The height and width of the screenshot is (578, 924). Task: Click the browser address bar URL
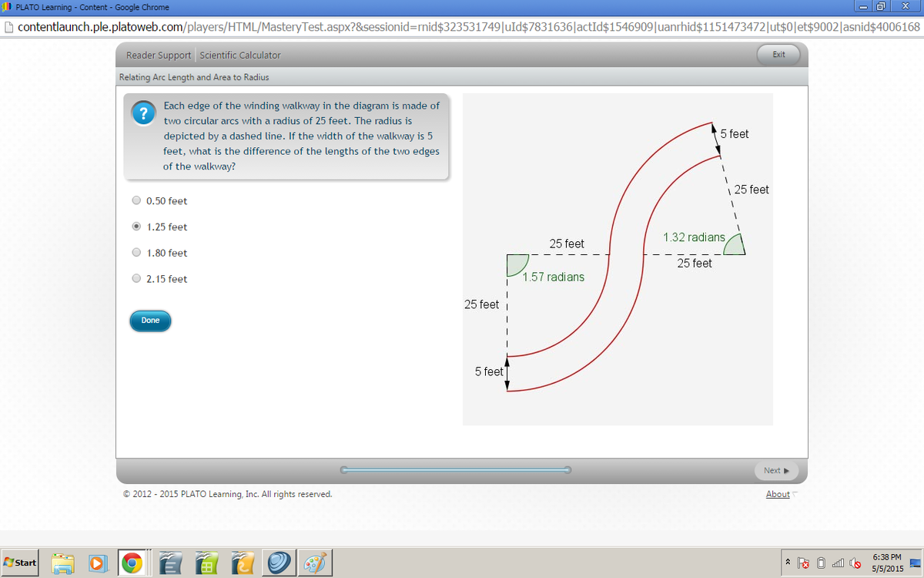point(468,26)
